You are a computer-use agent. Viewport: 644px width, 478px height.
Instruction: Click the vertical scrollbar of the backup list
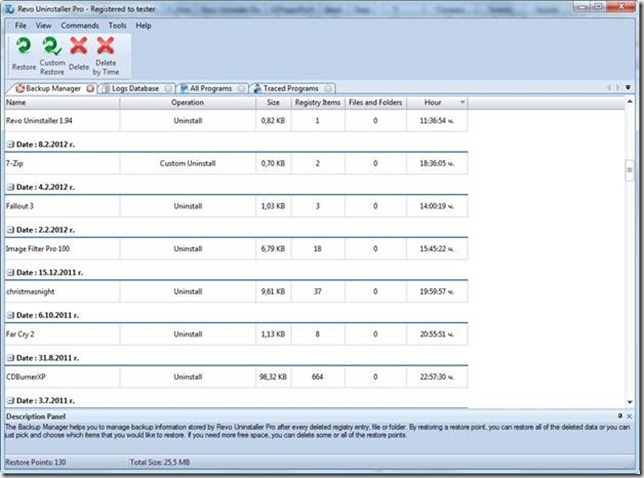tap(628, 170)
